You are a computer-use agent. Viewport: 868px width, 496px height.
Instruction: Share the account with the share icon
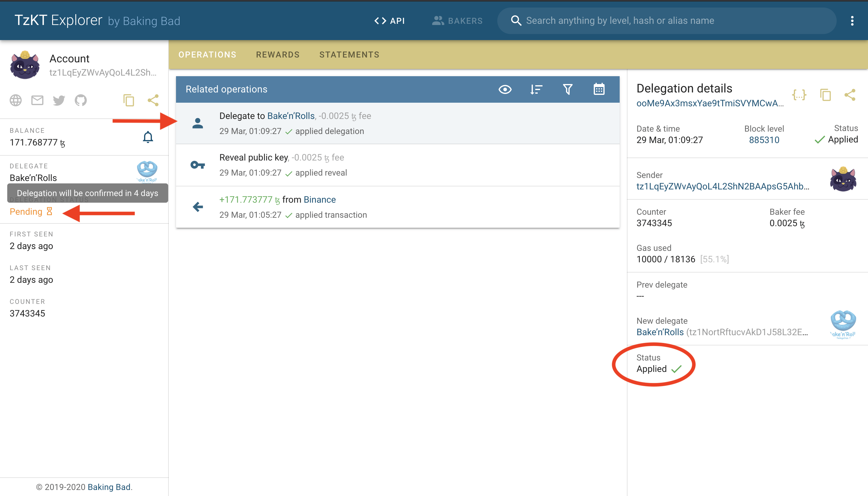[x=153, y=101]
